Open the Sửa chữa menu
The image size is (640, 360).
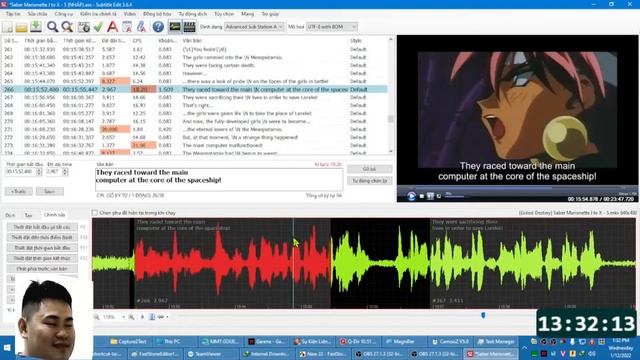click(38, 14)
